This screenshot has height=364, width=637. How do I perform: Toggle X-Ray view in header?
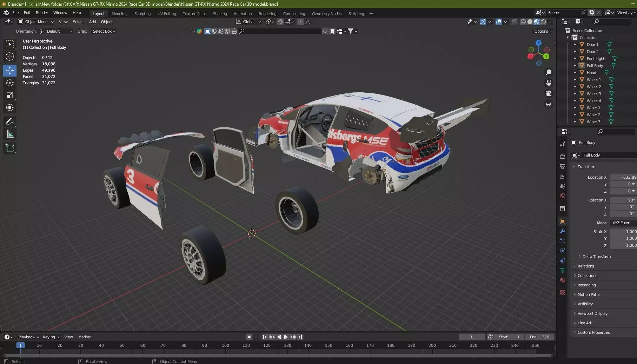coord(514,22)
